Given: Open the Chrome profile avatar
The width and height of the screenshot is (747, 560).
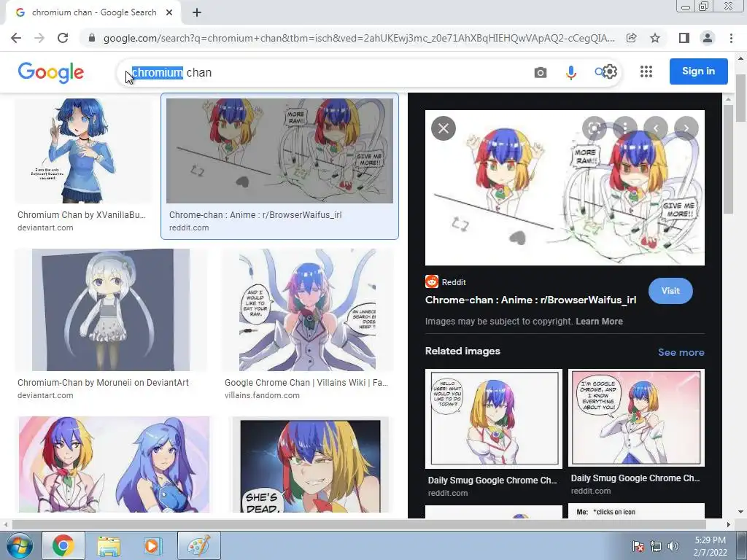Looking at the screenshot, I should (708, 38).
